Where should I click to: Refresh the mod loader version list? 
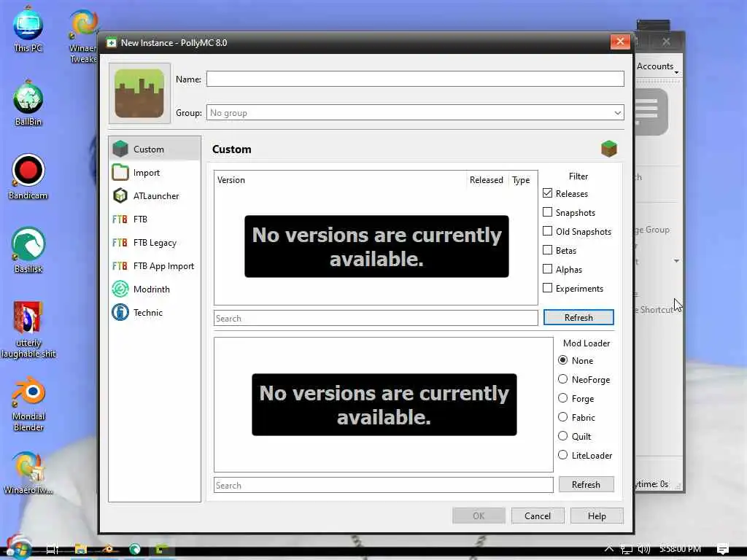(x=586, y=484)
